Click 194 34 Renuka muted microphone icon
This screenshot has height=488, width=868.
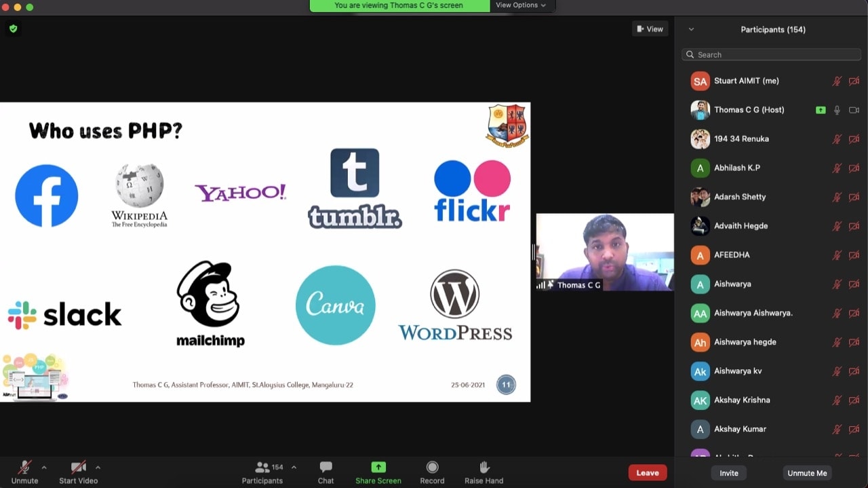837,139
